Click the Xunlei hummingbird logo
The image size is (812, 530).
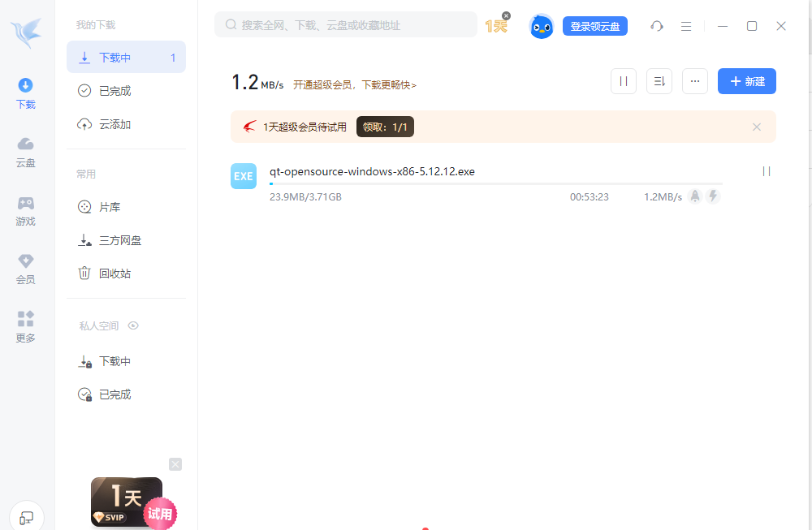pyautogui.click(x=26, y=32)
